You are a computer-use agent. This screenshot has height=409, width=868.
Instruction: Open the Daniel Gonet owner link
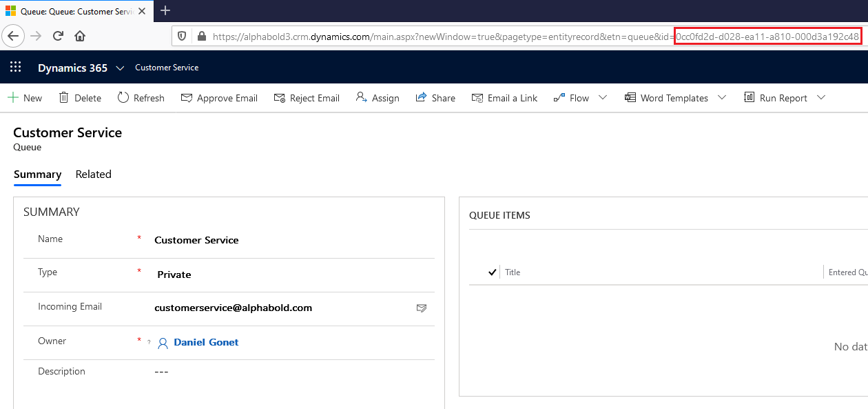[x=206, y=342]
